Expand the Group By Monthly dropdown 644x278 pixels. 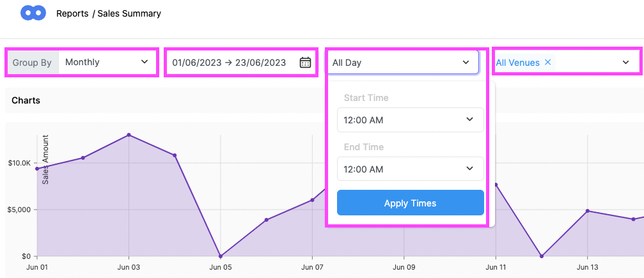(107, 62)
